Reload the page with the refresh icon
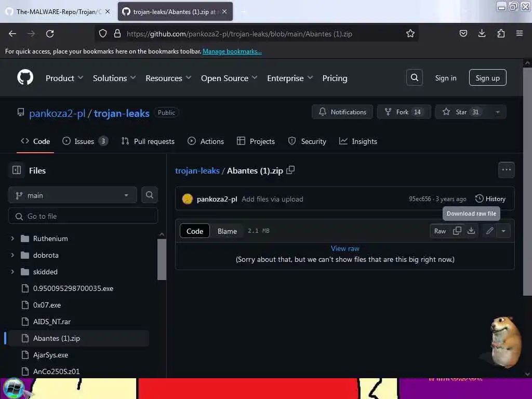 point(50,34)
